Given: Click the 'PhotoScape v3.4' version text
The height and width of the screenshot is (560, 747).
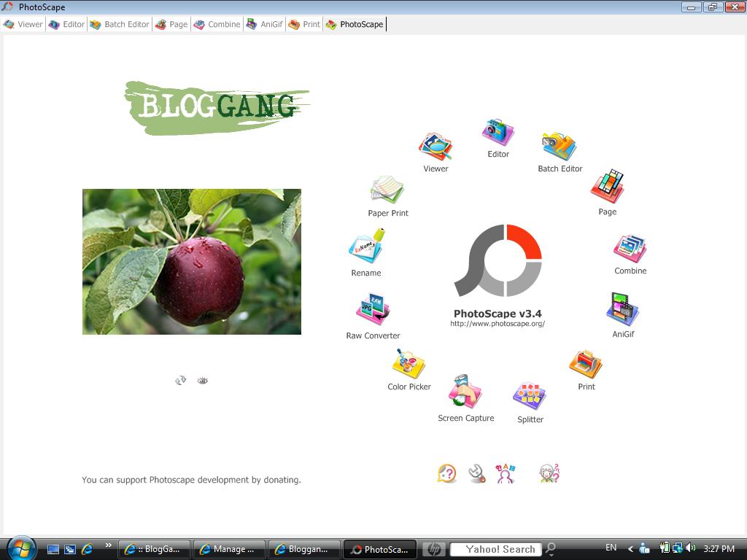Looking at the screenshot, I should pos(498,314).
